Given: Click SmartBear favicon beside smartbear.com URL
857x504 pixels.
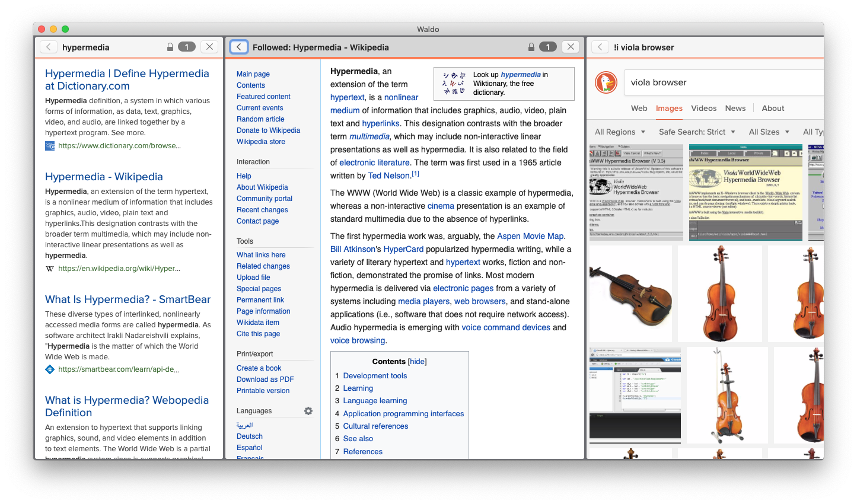Looking at the screenshot, I should [x=50, y=369].
